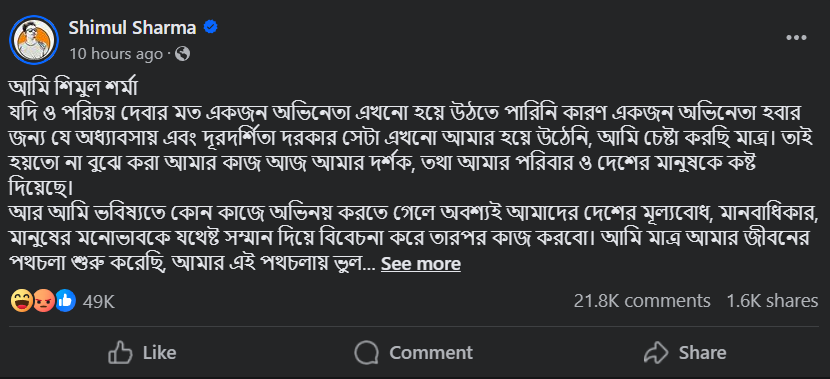
Task: Click the Share arrow icon
Action: coord(657,353)
